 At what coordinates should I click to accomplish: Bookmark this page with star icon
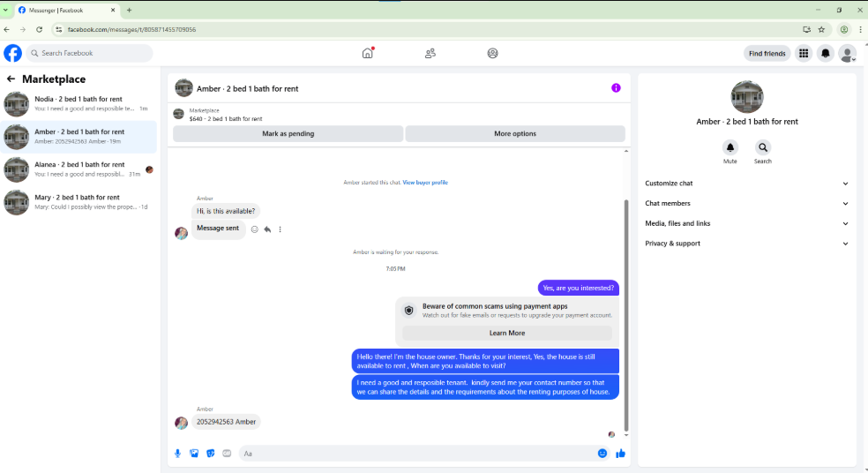[x=821, y=29]
